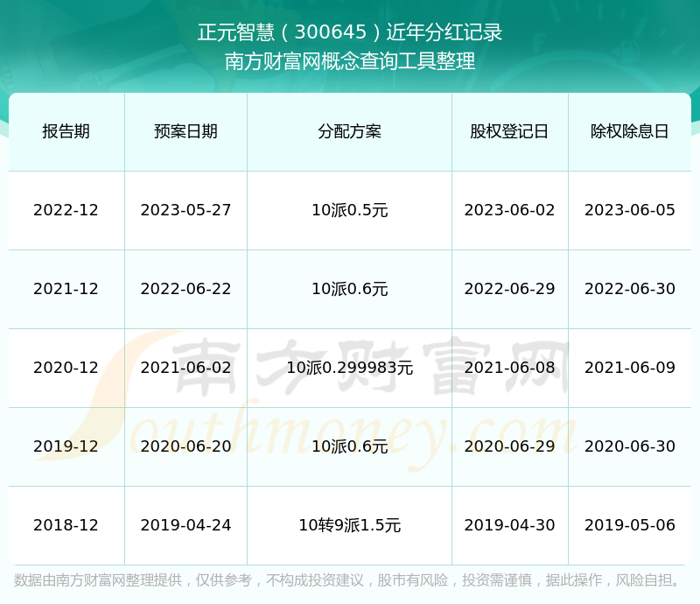Click ex-dividend date 2021-06-09

pyautogui.click(x=629, y=368)
